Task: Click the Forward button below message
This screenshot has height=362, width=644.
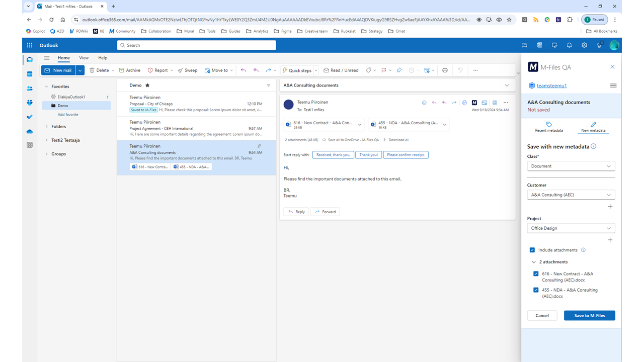Action: tap(325, 212)
